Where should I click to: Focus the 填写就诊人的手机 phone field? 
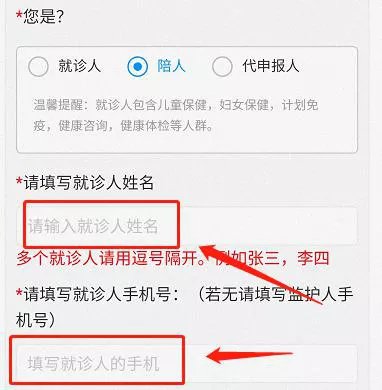click(x=187, y=363)
